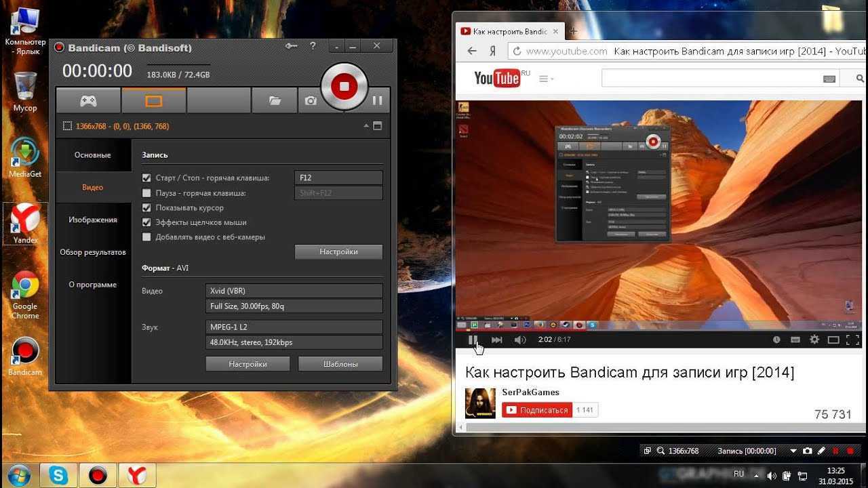The height and width of the screenshot is (488, 868).
Task: Open output folder in Bandicam
Action: point(275,100)
